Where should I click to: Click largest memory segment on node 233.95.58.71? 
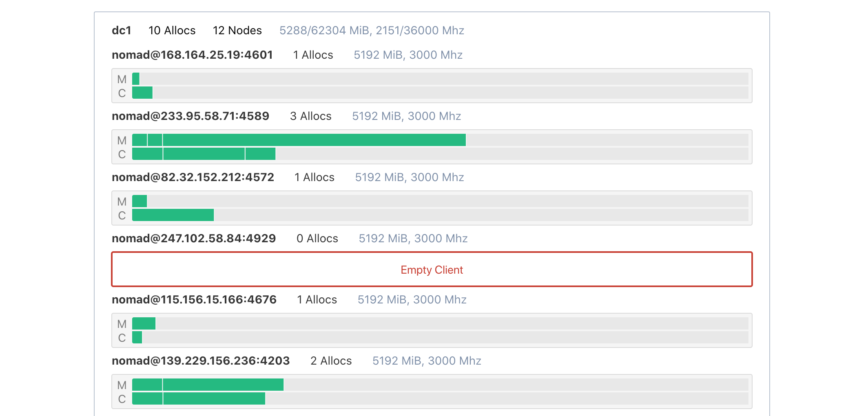[x=314, y=140]
